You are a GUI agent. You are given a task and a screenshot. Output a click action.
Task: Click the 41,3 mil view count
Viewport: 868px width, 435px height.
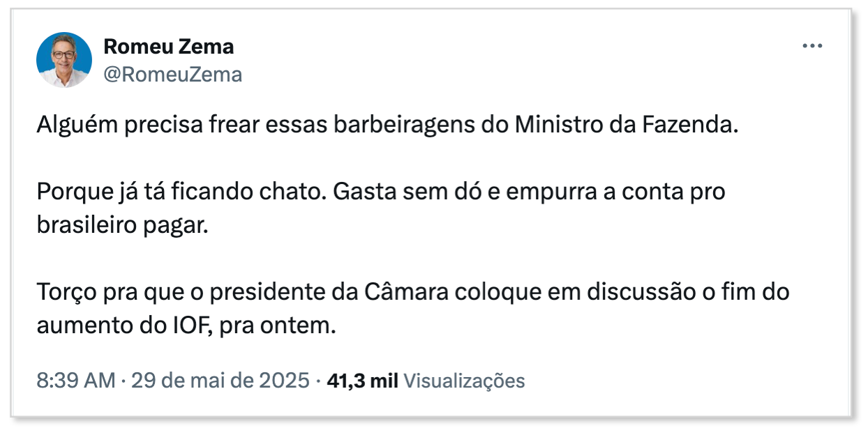[x=362, y=381]
